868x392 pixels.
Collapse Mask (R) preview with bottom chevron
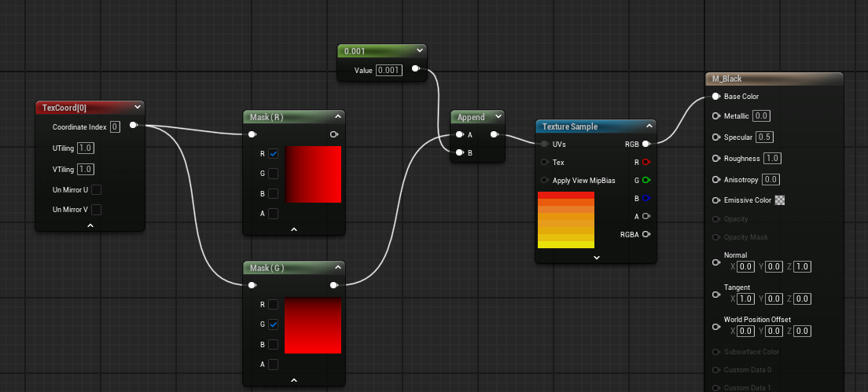[294, 229]
